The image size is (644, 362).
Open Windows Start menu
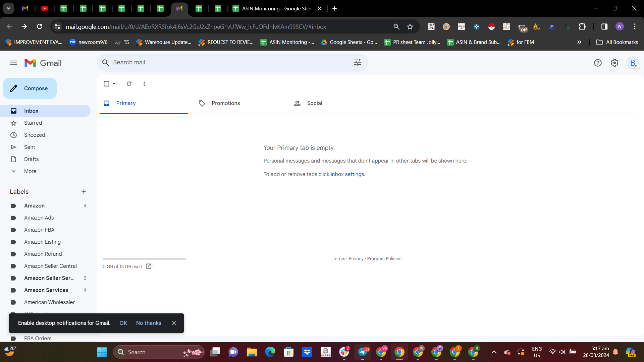point(102,352)
